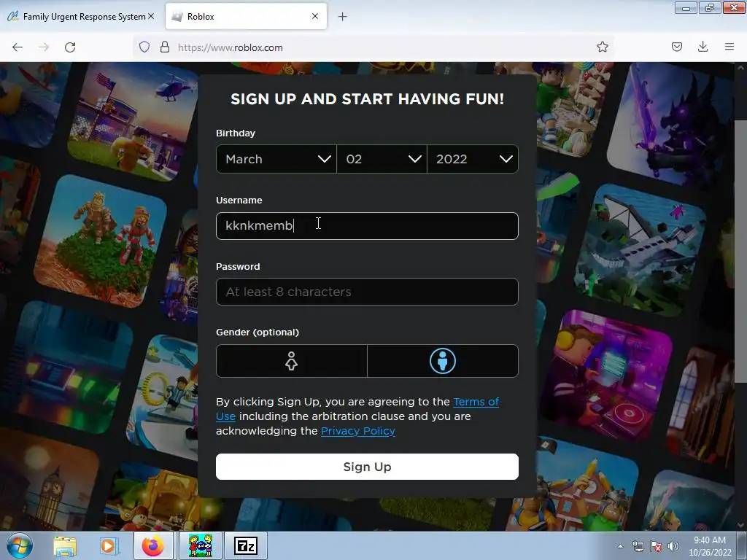Go back using the browser back arrow
The width and height of the screenshot is (747, 560).
click(x=18, y=47)
